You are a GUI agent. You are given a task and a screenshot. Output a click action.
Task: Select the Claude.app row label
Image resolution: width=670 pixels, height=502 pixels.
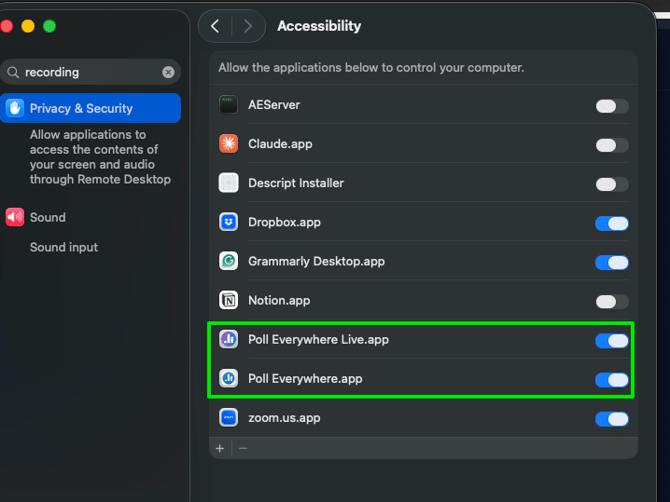(x=280, y=144)
